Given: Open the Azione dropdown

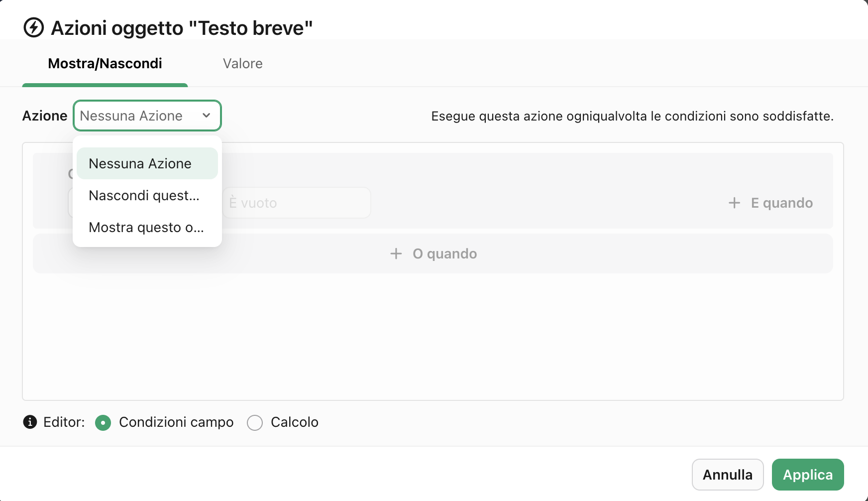Looking at the screenshot, I should pos(147,116).
